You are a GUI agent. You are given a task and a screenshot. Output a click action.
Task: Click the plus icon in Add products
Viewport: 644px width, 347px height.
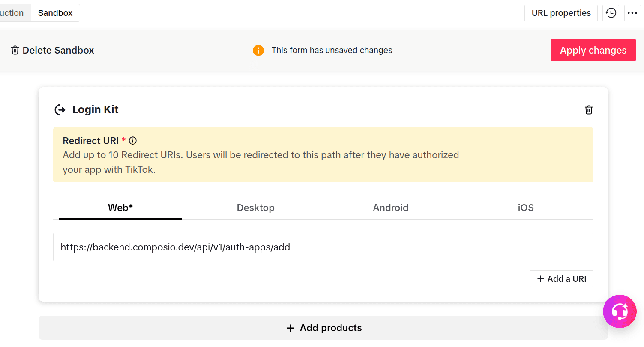click(291, 328)
